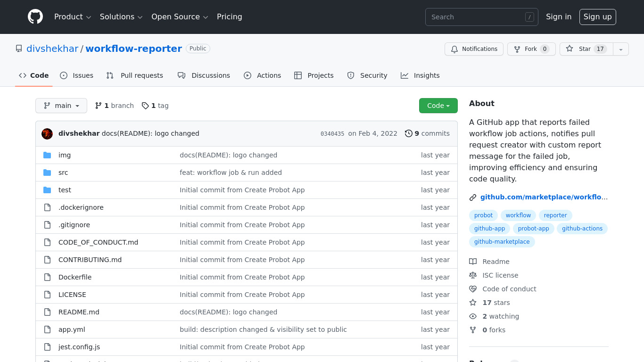The image size is (644, 362).
Task: Click the github-actions topic tag
Action: (582, 229)
